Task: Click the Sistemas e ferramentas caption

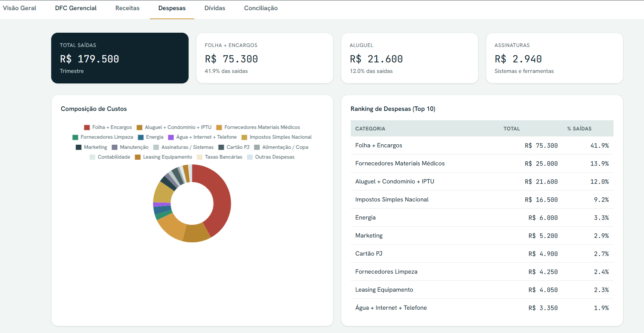Action: (x=524, y=71)
